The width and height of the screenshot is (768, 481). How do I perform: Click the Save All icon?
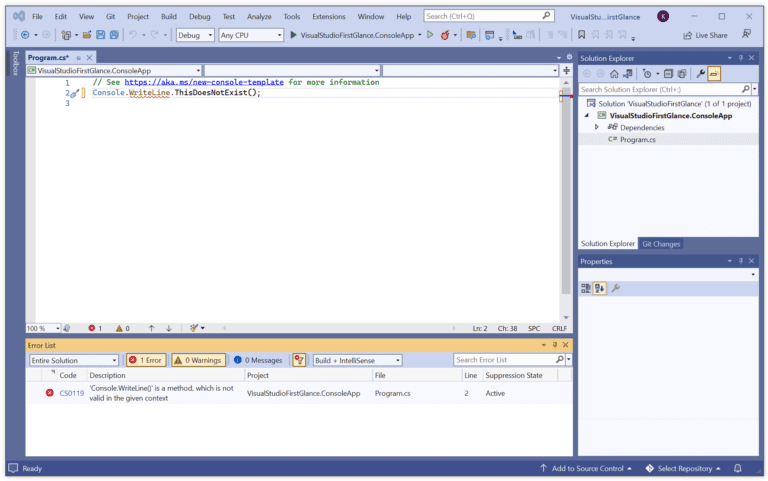(x=114, y=35)
